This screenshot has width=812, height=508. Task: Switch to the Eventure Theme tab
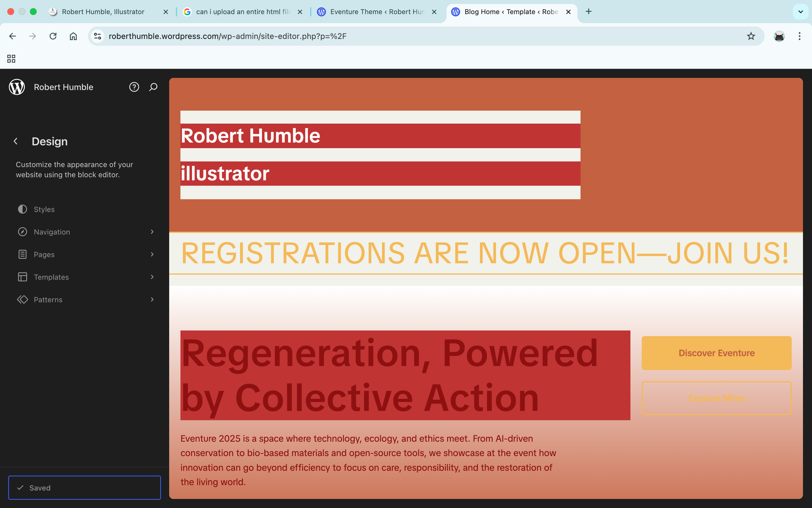372,12
